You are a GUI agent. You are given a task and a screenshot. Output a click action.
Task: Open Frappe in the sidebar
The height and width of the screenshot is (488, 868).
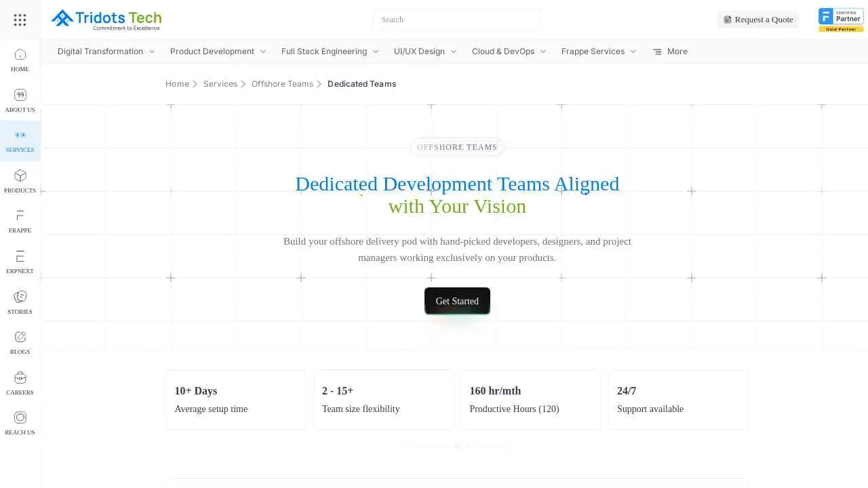click(20, 222)
